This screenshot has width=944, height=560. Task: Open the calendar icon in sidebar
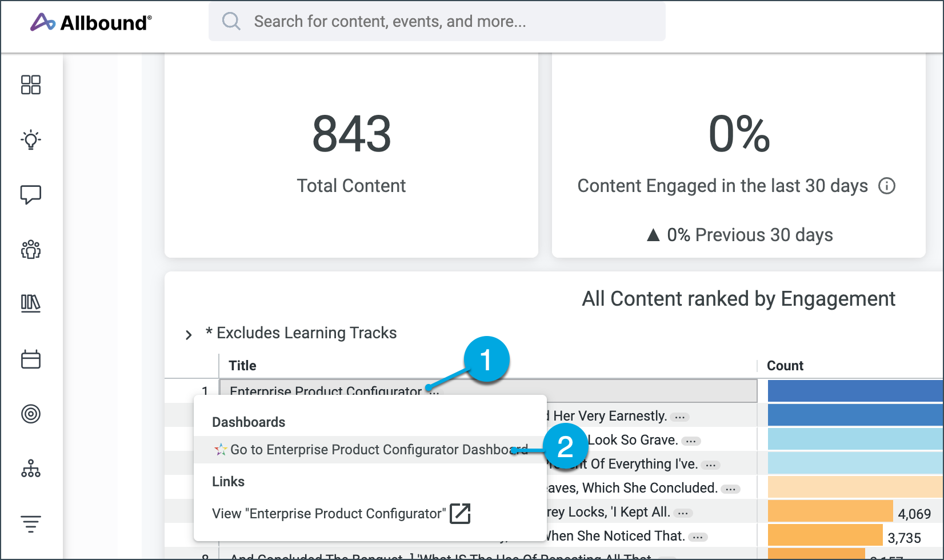coord(31,359)
